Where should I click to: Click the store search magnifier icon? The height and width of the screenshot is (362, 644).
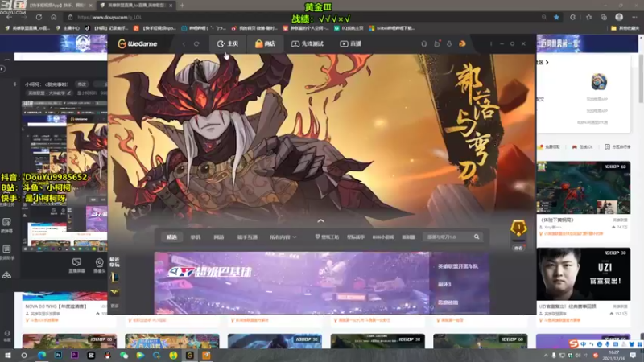[x=477, y=237]
